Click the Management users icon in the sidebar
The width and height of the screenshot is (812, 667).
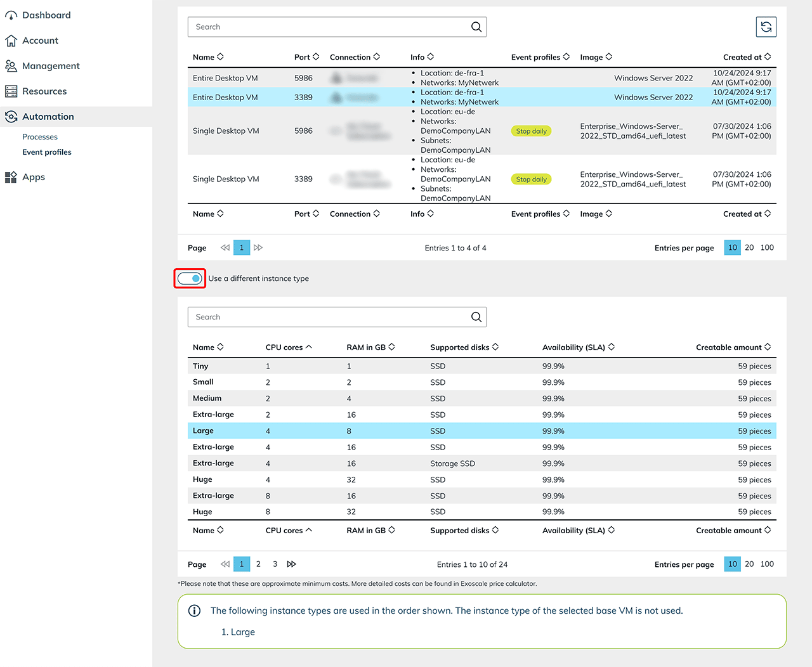coord(11,66)
